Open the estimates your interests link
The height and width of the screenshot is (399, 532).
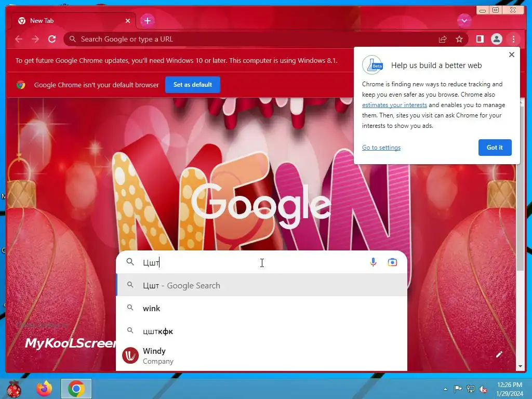394,105
